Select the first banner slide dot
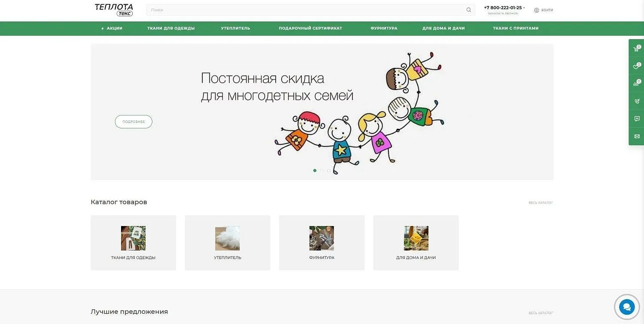Viewport: 644px width, 324px height. click(x=315, y=171)
